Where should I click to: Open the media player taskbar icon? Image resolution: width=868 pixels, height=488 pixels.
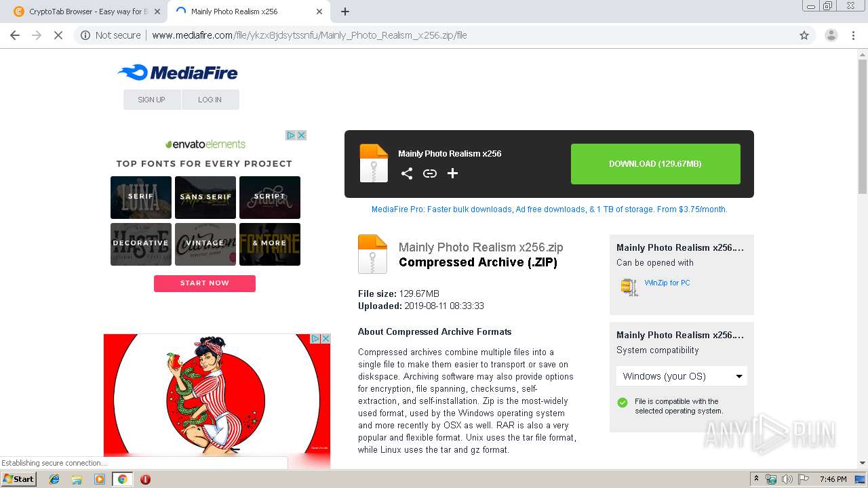[100, 479]
